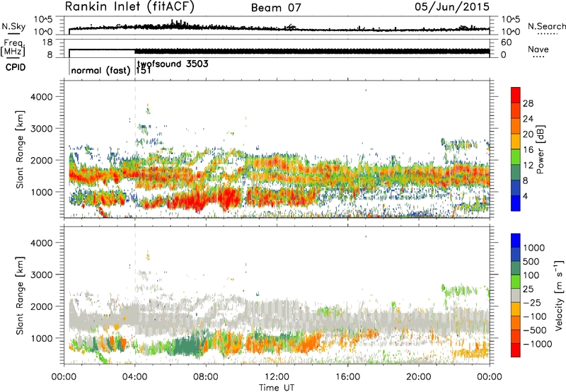Click the red top segment of the Power colorbar
Image resolution: width=566 pixels, height=392 pixels.
(516, 95)
